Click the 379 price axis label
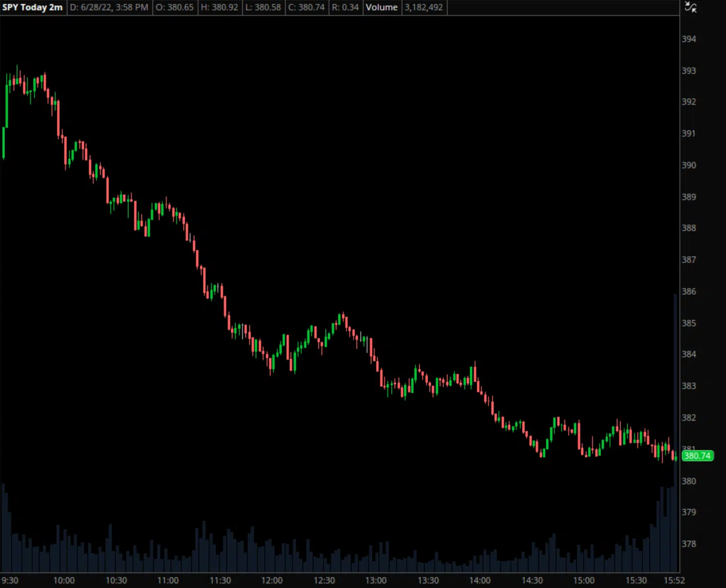This screenshot has height=588, width=726. coord(689,512)
